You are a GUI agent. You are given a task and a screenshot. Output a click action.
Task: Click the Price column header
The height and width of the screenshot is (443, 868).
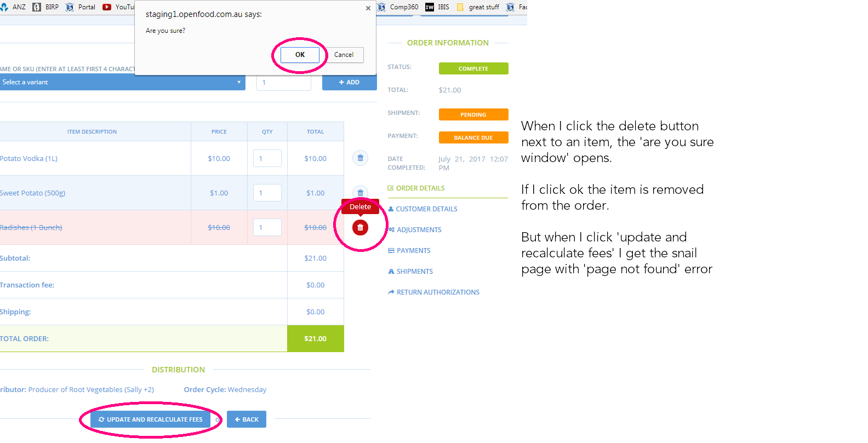(x=219, y=132)
